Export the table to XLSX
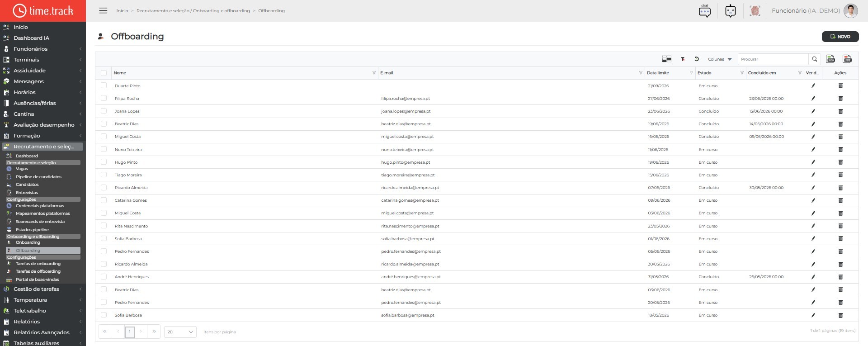This screenshot has height=346, width=868. pos(830,59)
